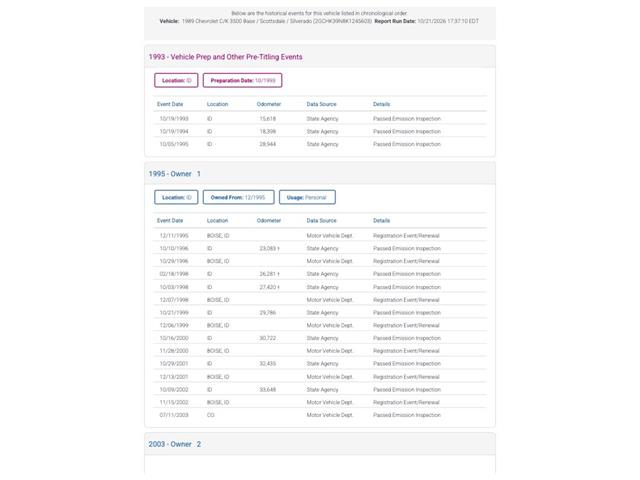640x480 pixels.
Task: Click the Location header in Owner 1 table
Action: pos(218,220)
